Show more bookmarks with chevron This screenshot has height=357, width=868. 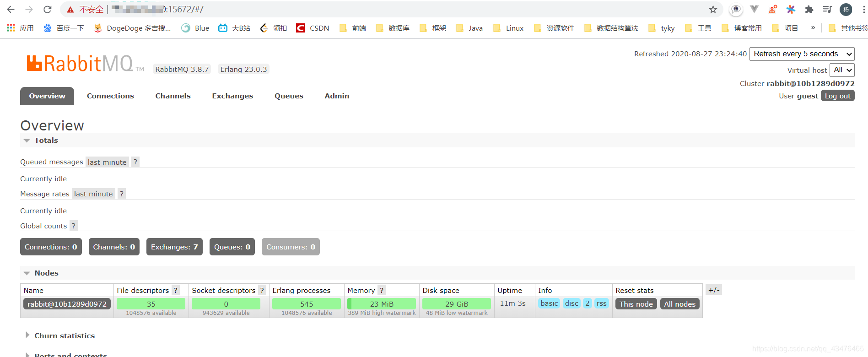click(x=813, y=27)
